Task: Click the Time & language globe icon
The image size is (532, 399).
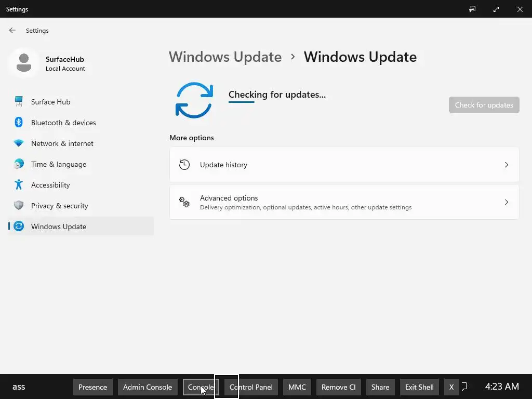Action: (x=19, y=164)
